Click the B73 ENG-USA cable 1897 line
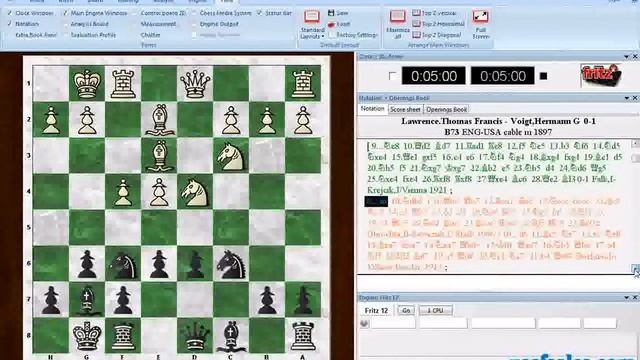This screenshot has width=640, height=360. click(x=498, y=132)
